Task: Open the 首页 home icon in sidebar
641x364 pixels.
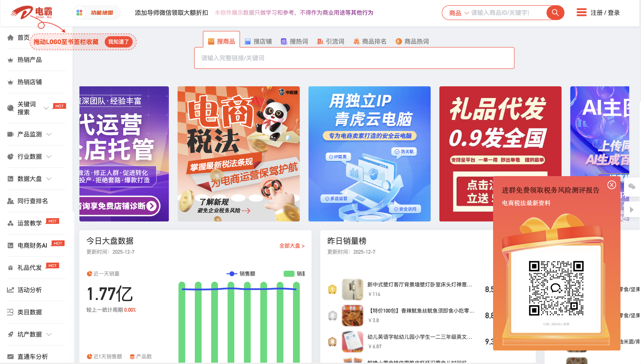Action: pos(10,37)
